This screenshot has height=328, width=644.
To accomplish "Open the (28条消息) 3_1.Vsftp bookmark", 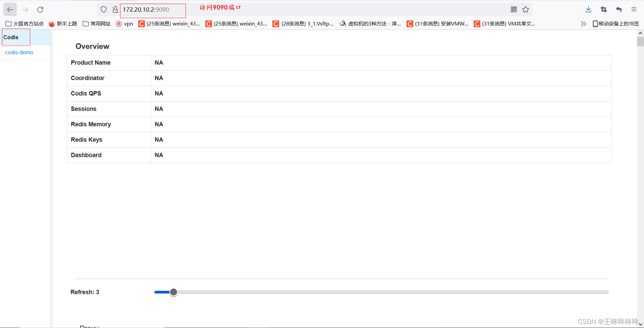I will [303, 24].
